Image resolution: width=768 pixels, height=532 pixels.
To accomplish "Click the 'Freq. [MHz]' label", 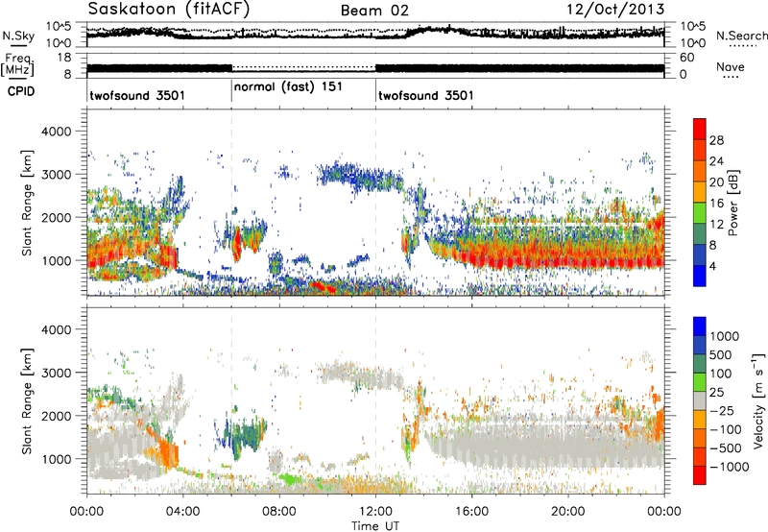I will point(19,65).
